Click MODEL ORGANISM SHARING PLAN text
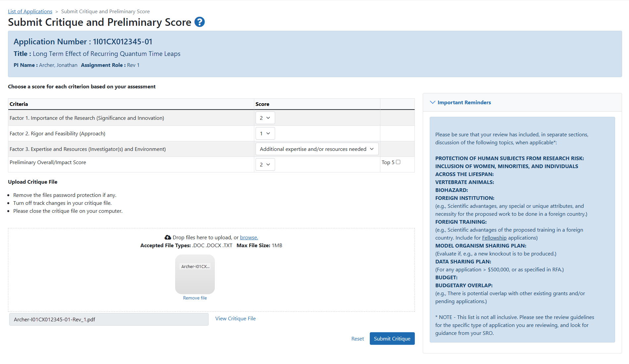This screenshot has width=629, height=364. pyautogui.click(x=481, y=246)
